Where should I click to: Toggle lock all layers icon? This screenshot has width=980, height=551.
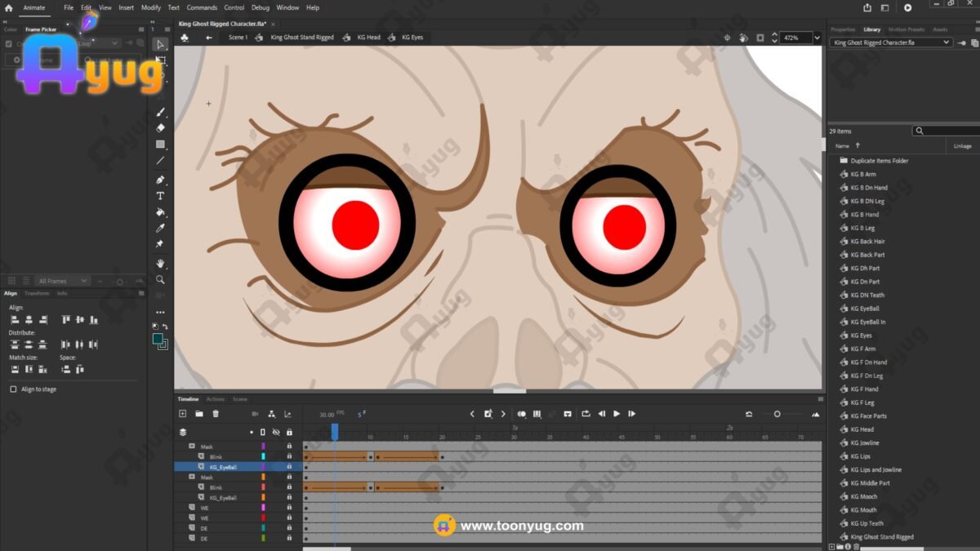point(289,432)
